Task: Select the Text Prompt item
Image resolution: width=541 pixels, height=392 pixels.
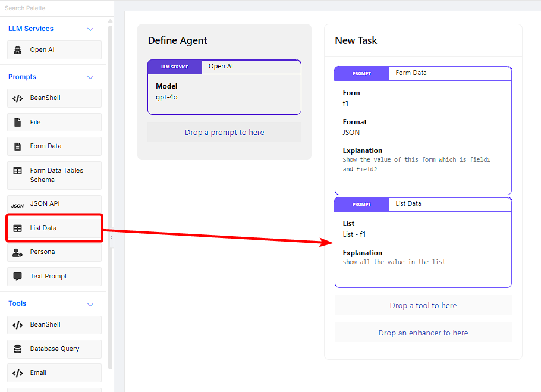Action: point(54,277)
